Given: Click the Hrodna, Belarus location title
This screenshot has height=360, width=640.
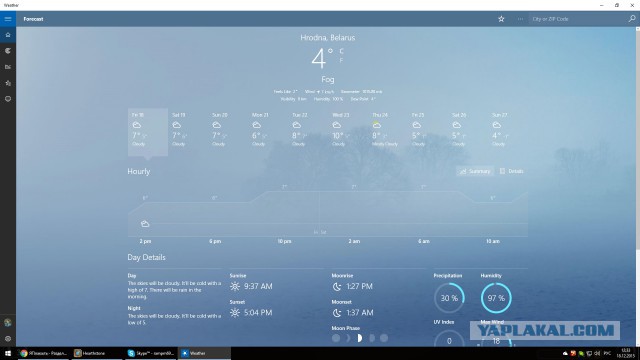Looking at the screenshot, I should tap(328, 38).
